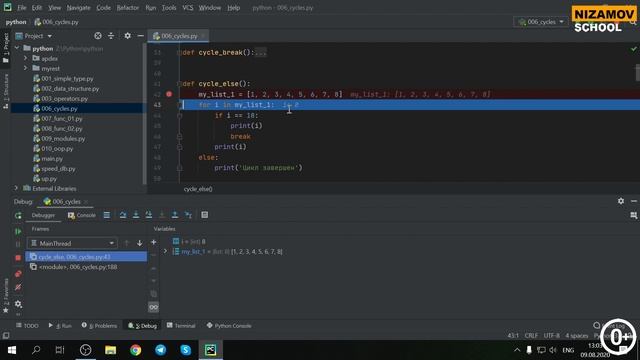Open the Navigate menu
This screenshot has height=360, width=640.
78,8
